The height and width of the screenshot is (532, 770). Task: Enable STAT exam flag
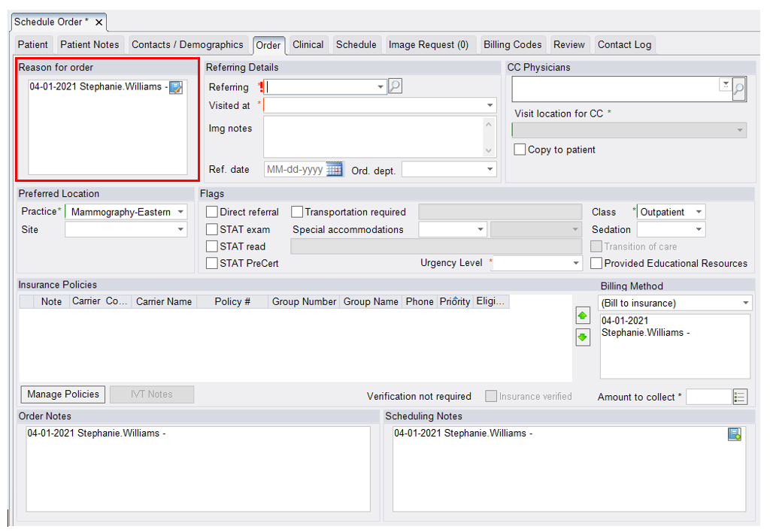[212, 229]
